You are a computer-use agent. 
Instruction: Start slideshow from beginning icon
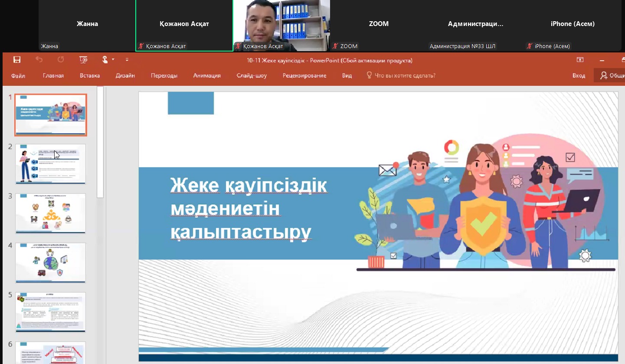tap(84, 60)
